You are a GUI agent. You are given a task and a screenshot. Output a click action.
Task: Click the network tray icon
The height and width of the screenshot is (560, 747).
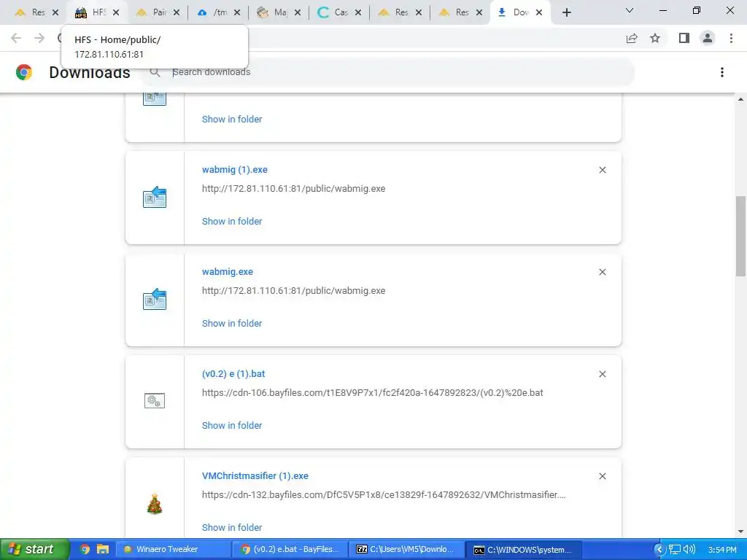(675, 550)
